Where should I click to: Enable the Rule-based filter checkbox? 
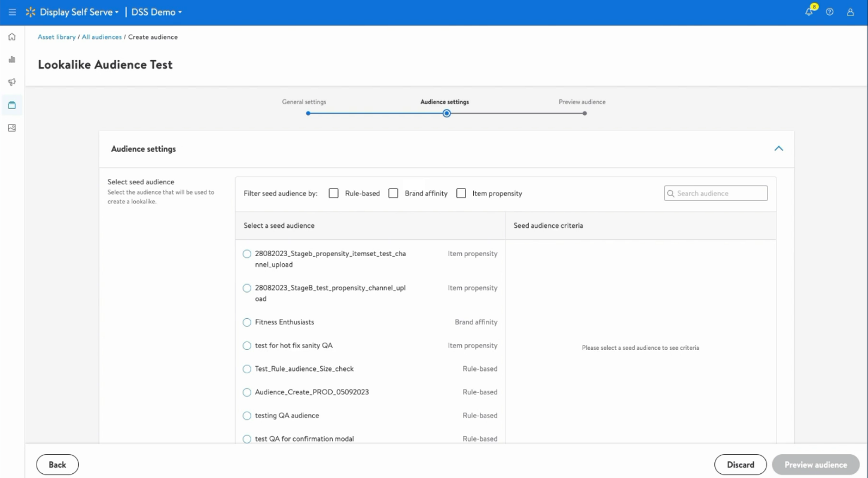(334, 193)
